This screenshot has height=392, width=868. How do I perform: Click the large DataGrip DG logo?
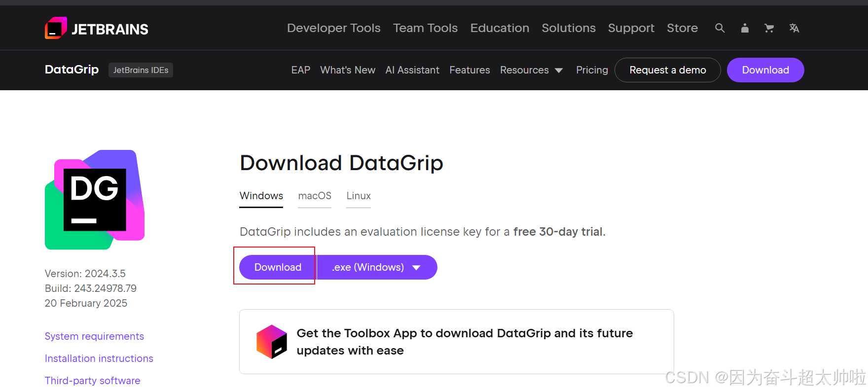tap(95, 200)
